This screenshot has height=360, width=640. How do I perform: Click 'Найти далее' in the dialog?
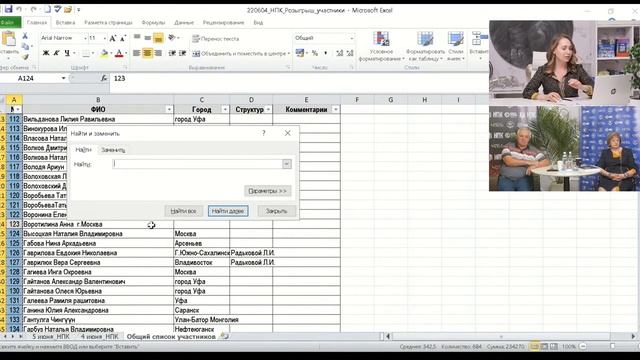pyautogui.click(x=228, y=211)
